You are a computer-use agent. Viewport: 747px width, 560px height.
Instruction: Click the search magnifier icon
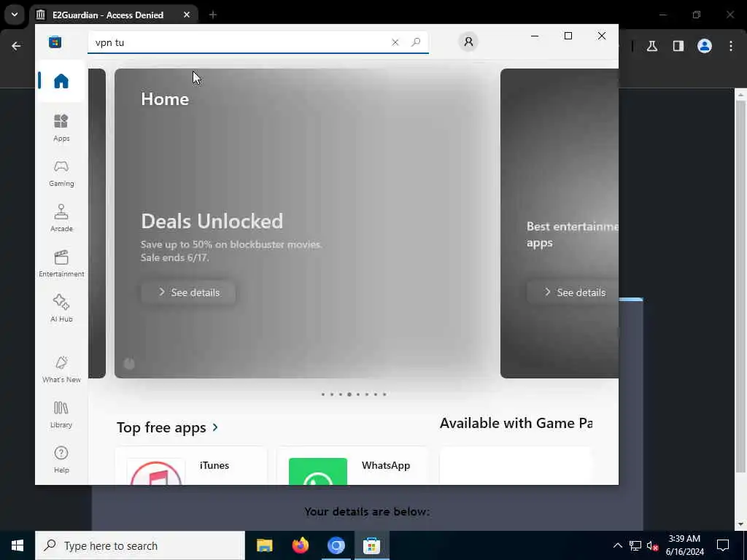click(416, 42)
